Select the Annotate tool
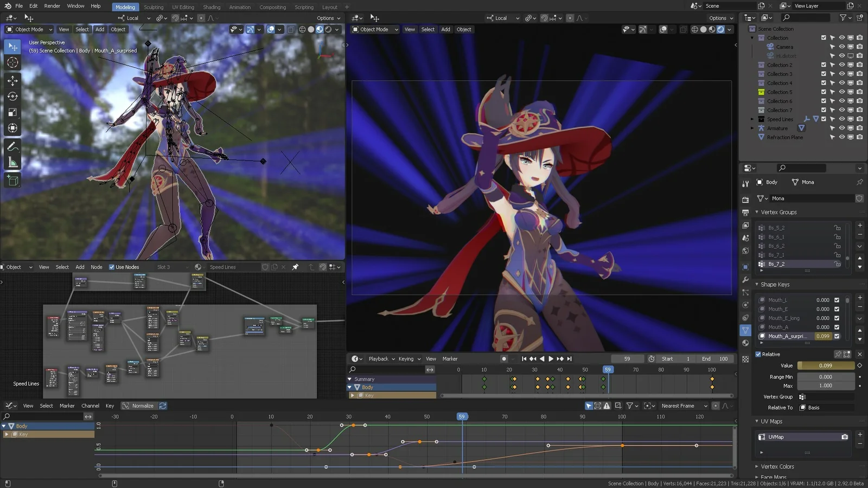Screen dimensions: 868x488 pos(12,145)
